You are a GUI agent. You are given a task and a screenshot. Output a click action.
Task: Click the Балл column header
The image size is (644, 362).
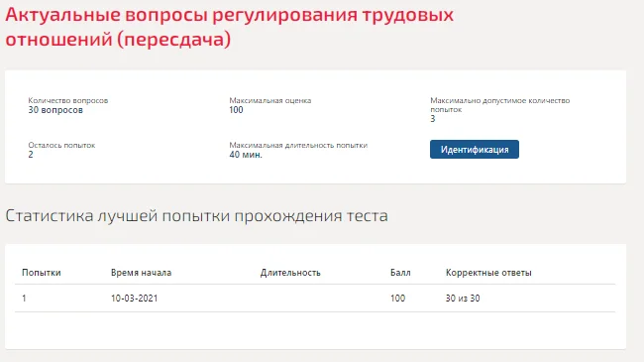click(400, 273)
